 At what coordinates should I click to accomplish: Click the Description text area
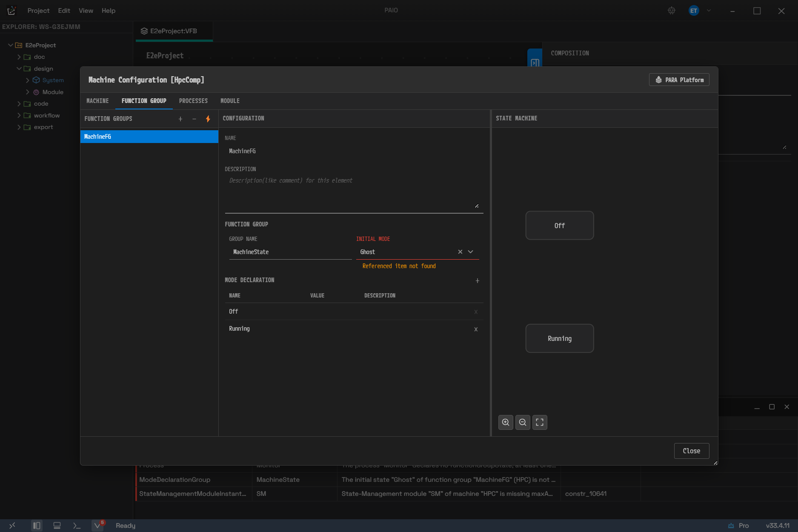354,194
